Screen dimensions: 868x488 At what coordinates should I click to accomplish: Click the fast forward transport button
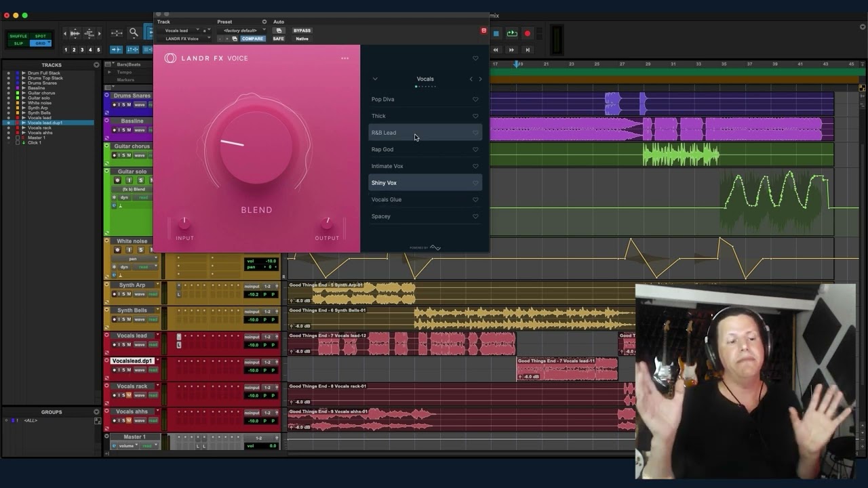[511, 49]
